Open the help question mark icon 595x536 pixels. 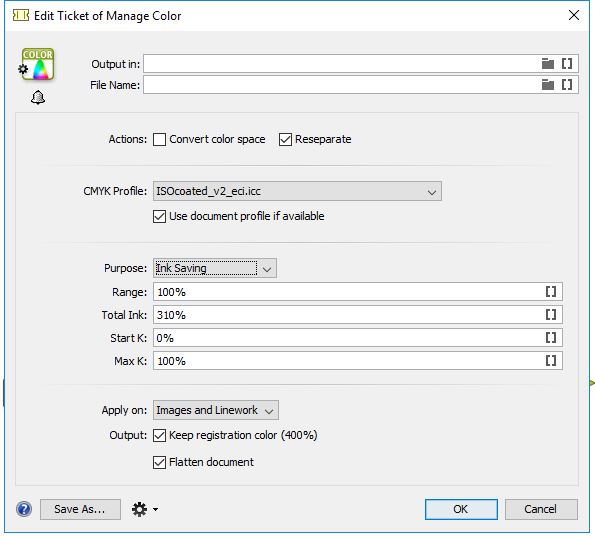(x=24, y=509)
